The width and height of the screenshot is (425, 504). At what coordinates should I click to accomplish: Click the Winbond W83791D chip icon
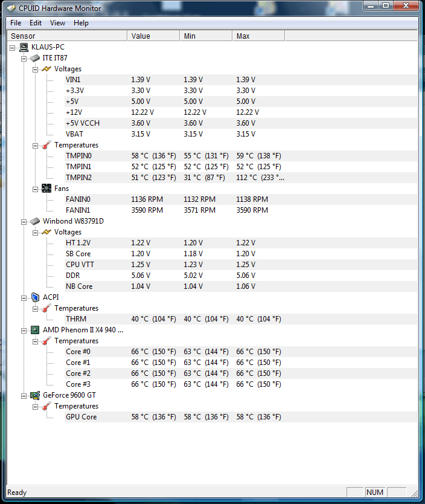[x=35, y=221]
